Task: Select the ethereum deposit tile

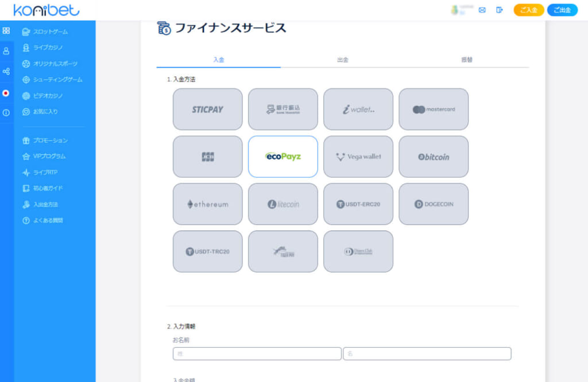Action: coord(208,204)
